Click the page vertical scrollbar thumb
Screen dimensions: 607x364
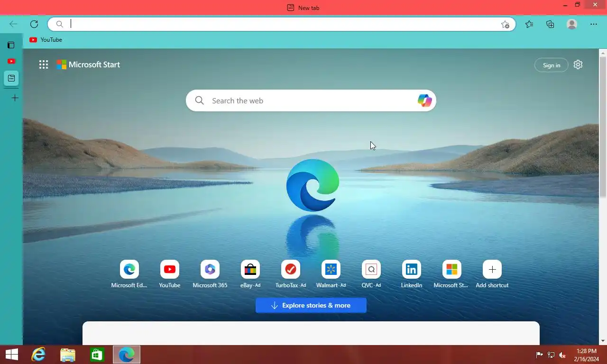(603, 127)
